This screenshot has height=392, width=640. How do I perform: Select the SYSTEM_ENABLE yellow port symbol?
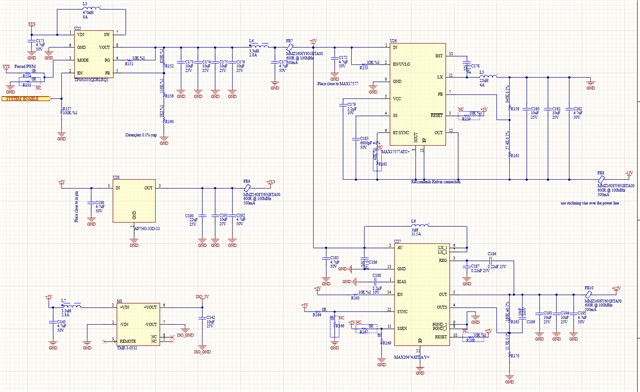(x=26, y=98)
